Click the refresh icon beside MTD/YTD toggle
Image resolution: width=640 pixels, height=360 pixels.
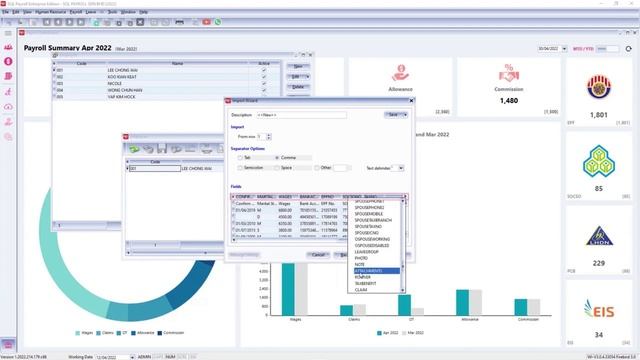pyautogui.click(x=629, y=49)
